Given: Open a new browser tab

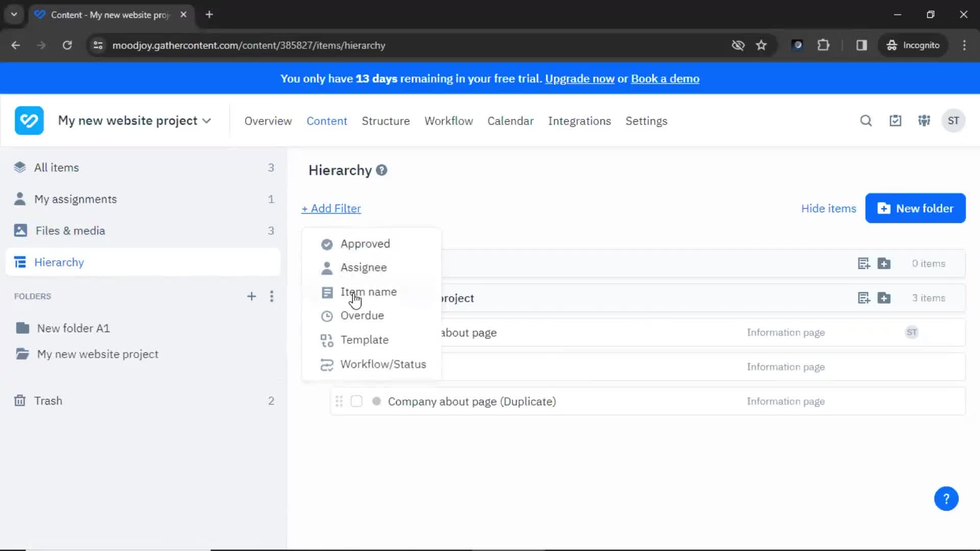Looking at the screenshot, I should click(209, 15).
